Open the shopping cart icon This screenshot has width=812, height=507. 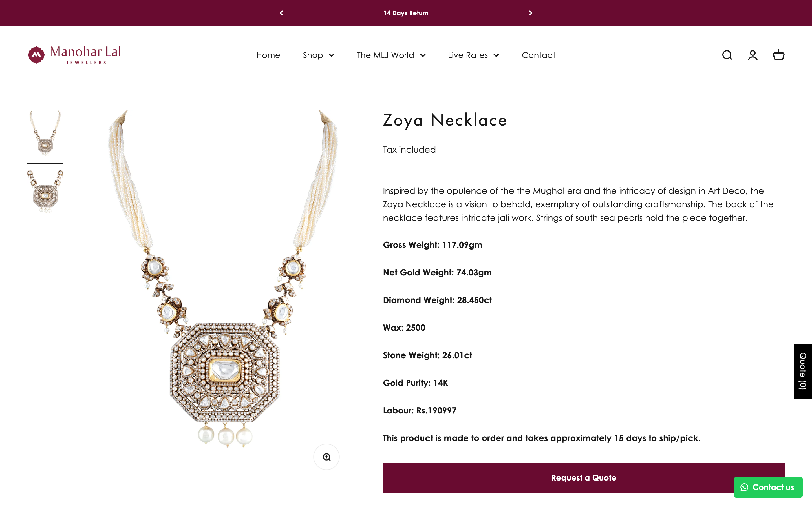point(778,55)
